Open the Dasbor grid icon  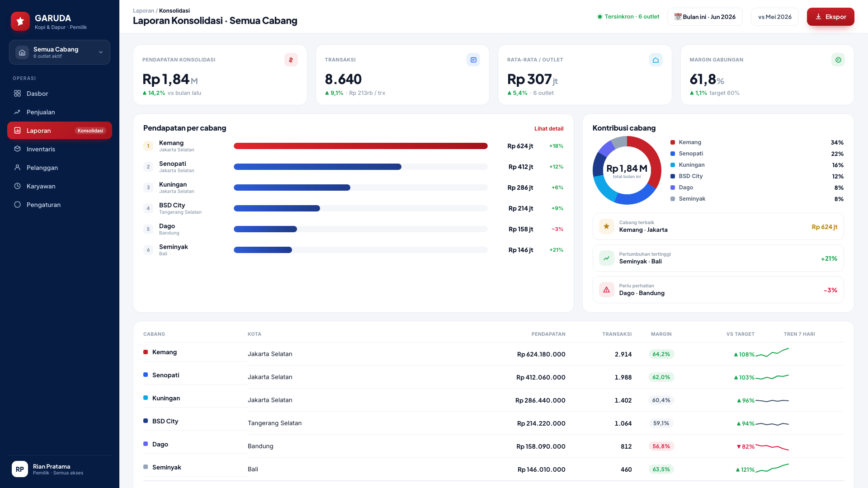point(17,94)
